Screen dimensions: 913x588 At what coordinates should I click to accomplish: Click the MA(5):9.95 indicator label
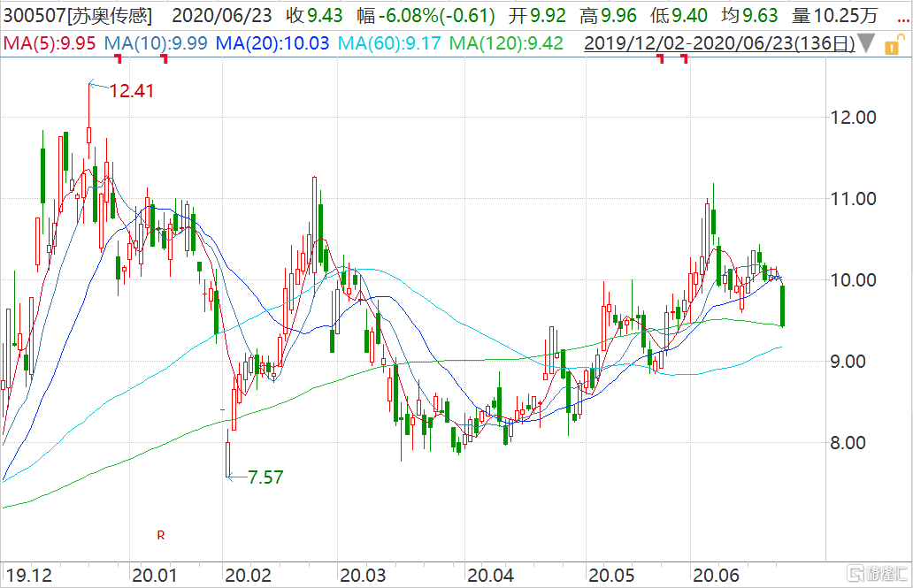click(50, 43)
